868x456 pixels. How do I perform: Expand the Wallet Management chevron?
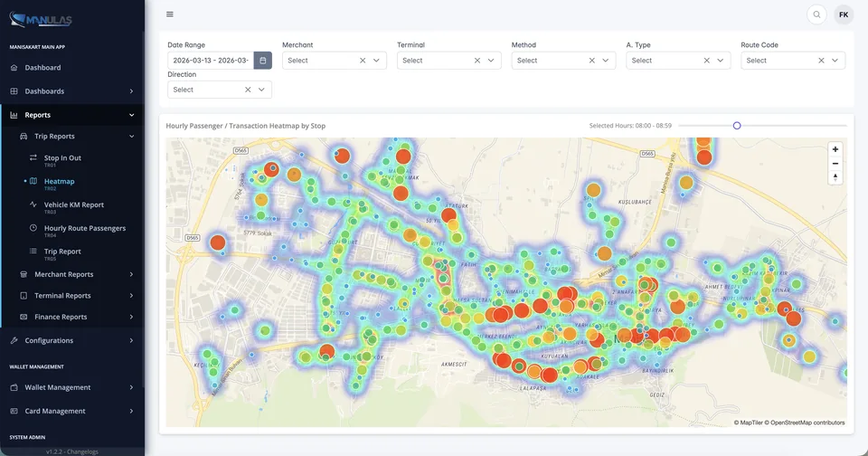click(131, 387)
